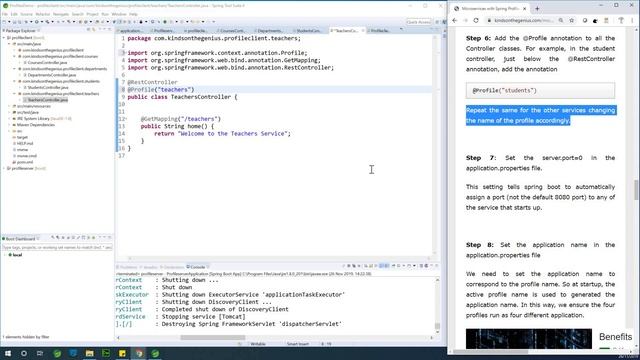Expand the local node in Boot Dashboard
The width and height of the screenshot is (640, 360).
[5, 255]
